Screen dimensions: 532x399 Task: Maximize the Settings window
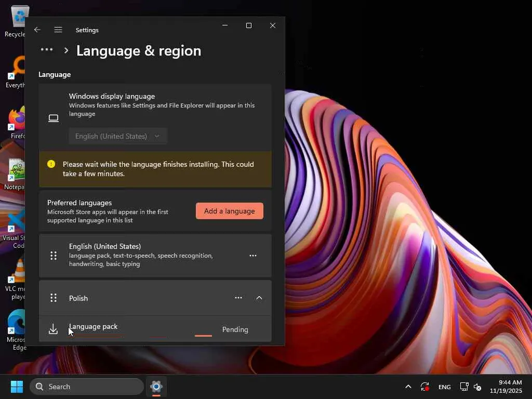249,25
